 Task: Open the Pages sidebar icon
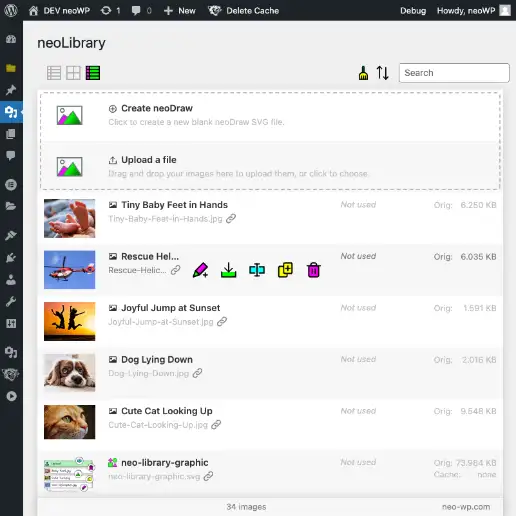pos(11,134)
